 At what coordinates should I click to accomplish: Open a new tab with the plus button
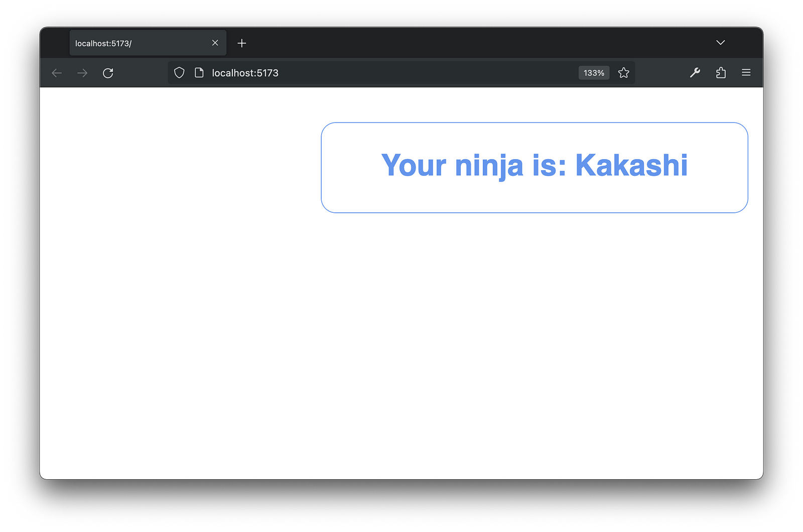[x=242, y=43]
